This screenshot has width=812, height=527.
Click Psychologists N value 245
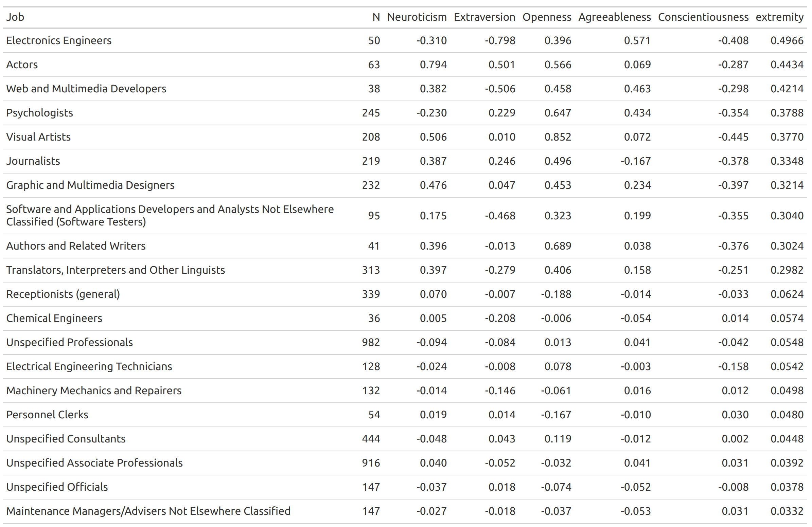click(371, 113)
